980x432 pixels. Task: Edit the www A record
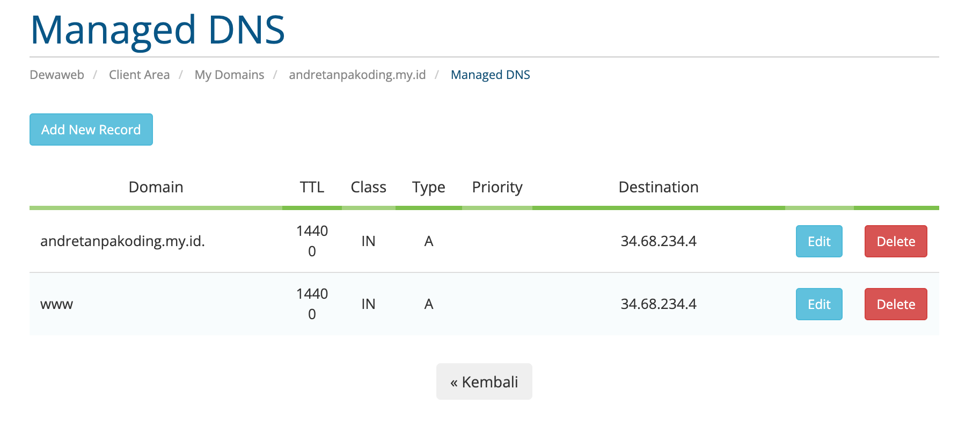pos(819,304)
